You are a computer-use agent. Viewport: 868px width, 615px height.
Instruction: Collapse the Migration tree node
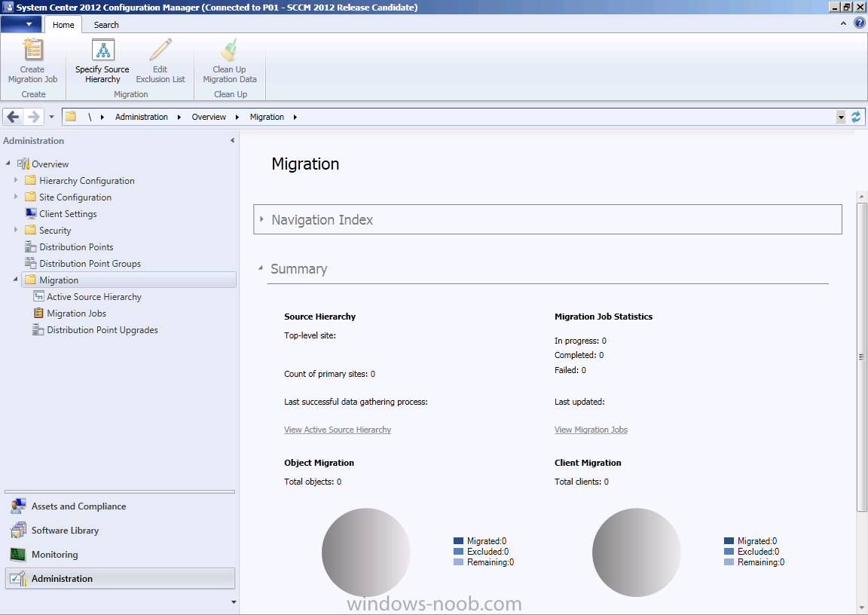tap(16, 280)
